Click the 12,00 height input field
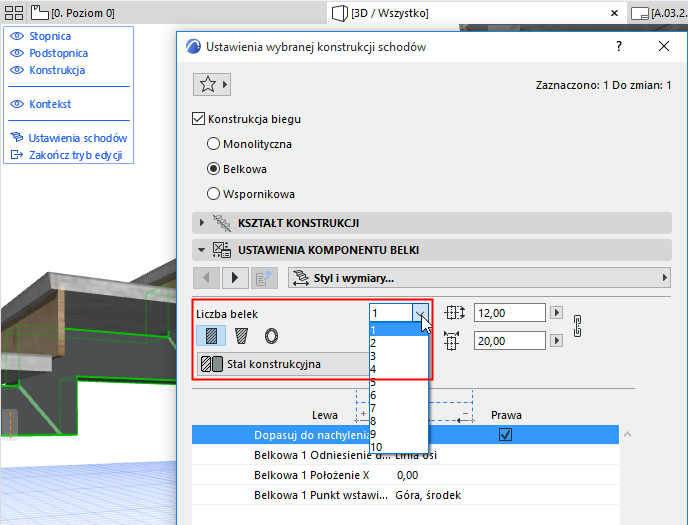The height and width of the screenshot is (525, 688). (509, 313)
